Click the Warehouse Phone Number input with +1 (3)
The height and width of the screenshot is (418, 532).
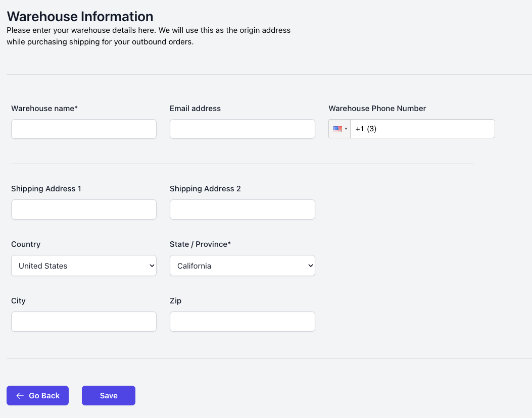point(422,129)
